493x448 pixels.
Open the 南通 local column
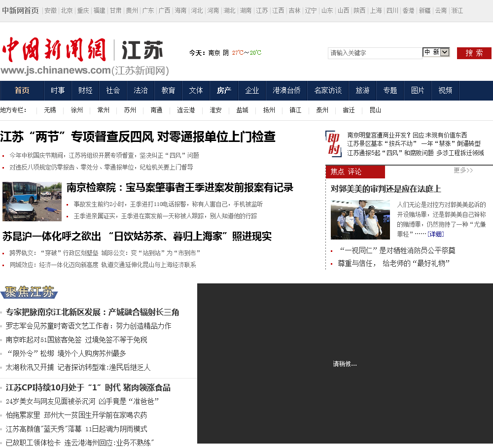pos(157,110)
